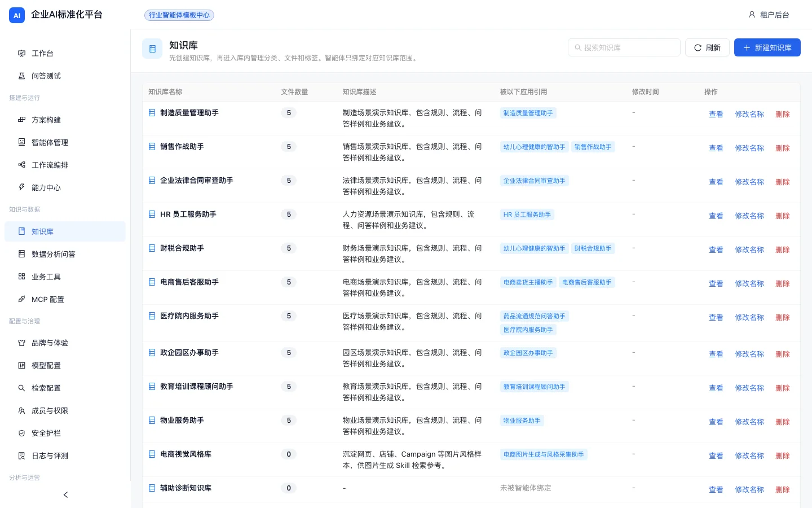Screen dimensions: 812x508
Task: Click the 知识库名称 column header
Action: pyautogui.click(x=165, y=91)
